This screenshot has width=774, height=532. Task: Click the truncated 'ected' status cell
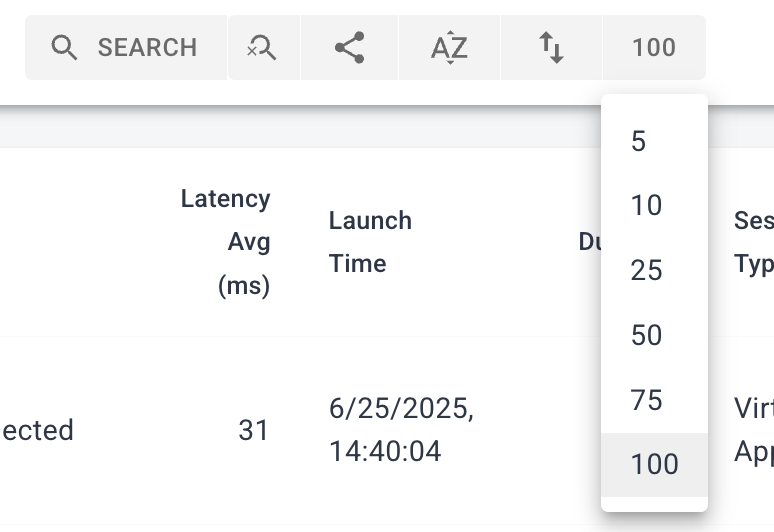click(x=38, y=430)
